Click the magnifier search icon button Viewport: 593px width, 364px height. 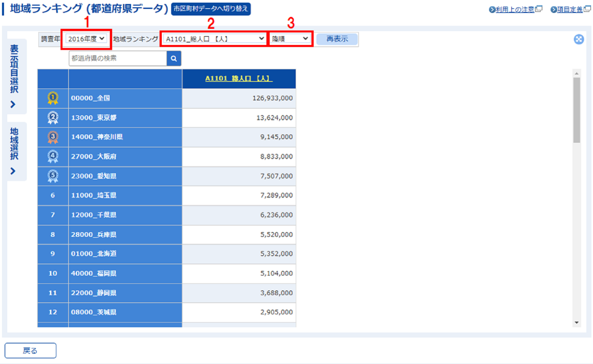[174, 59]
